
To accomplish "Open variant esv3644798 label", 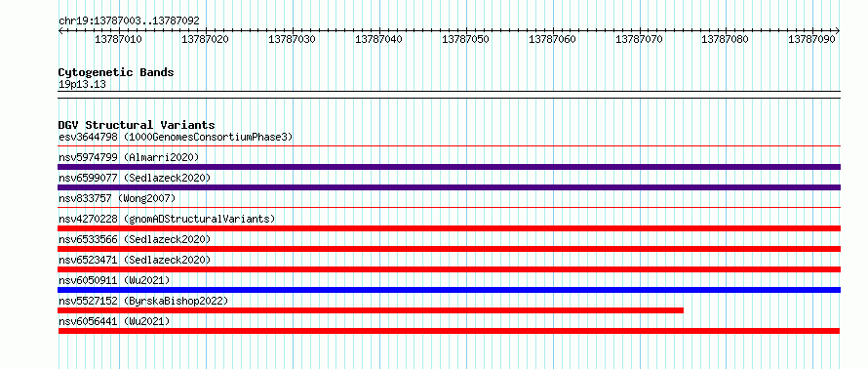I will point(176,137).
